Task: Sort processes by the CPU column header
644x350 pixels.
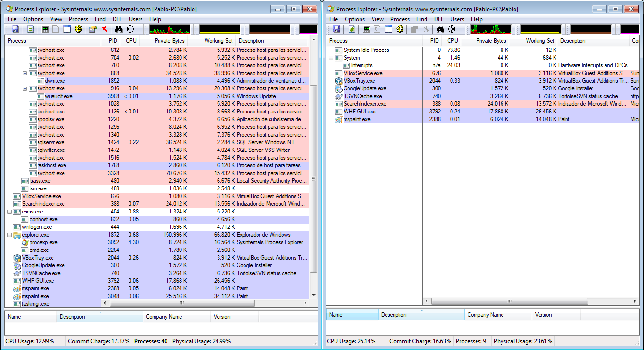Action: click(131, 41)
